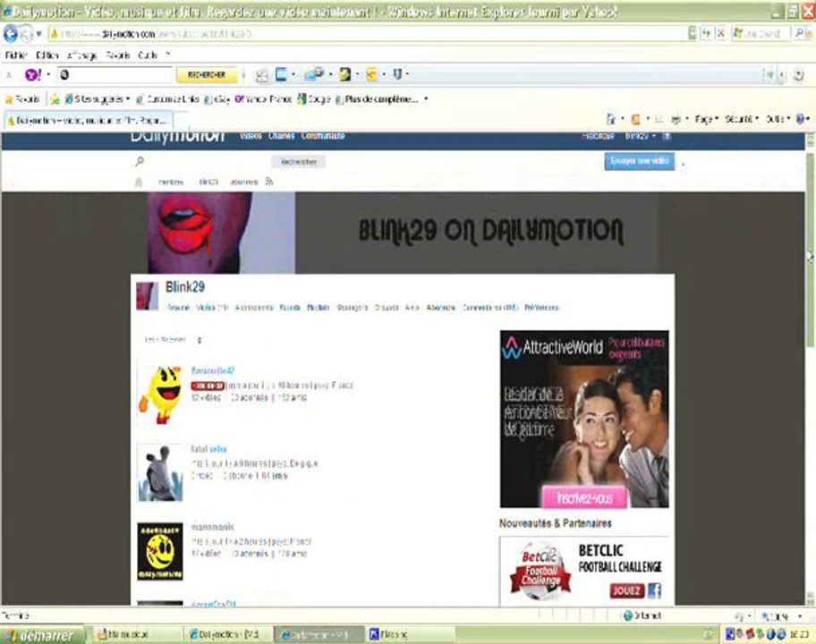Open the Edition menu
The width and height of the screenshot is (816, 644).
tap(47, 55)
